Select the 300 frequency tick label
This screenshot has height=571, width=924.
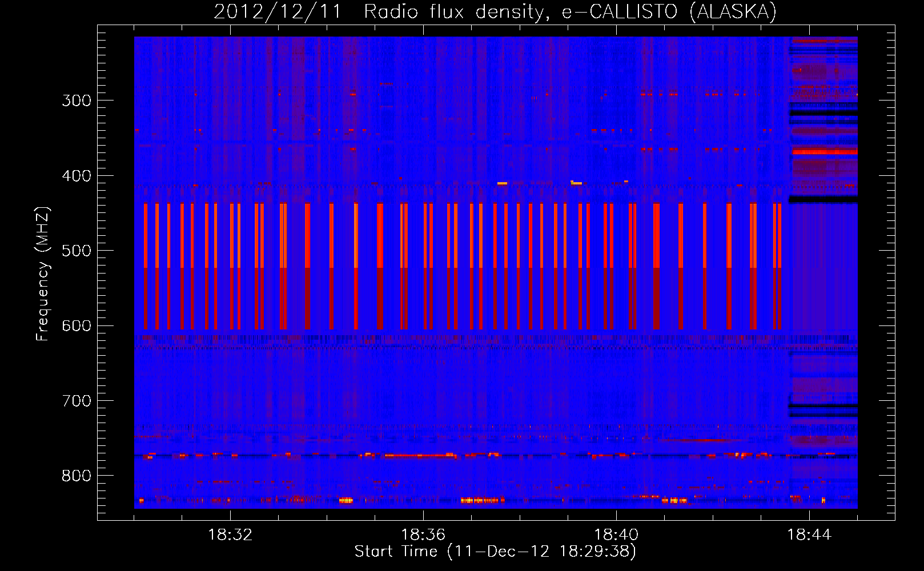coord(77,100)
